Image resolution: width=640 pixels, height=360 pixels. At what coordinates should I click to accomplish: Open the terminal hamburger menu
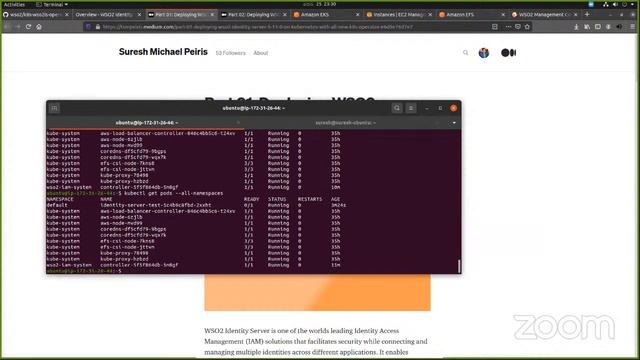click(x=411, y=108)
